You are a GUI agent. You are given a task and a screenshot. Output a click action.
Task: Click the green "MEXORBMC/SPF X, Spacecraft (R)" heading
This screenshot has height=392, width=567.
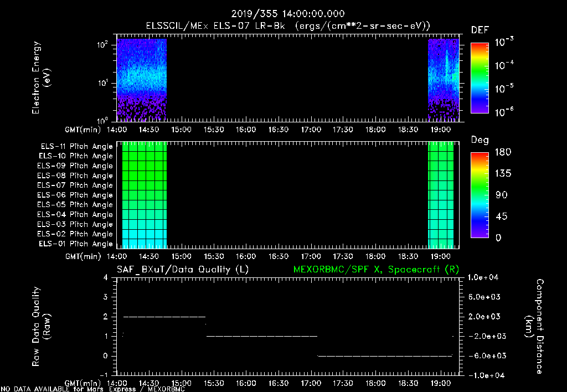point(376,270)
